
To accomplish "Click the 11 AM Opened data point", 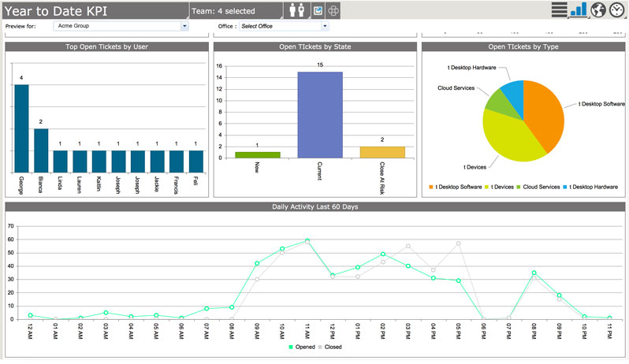I will tap(307, 240).
